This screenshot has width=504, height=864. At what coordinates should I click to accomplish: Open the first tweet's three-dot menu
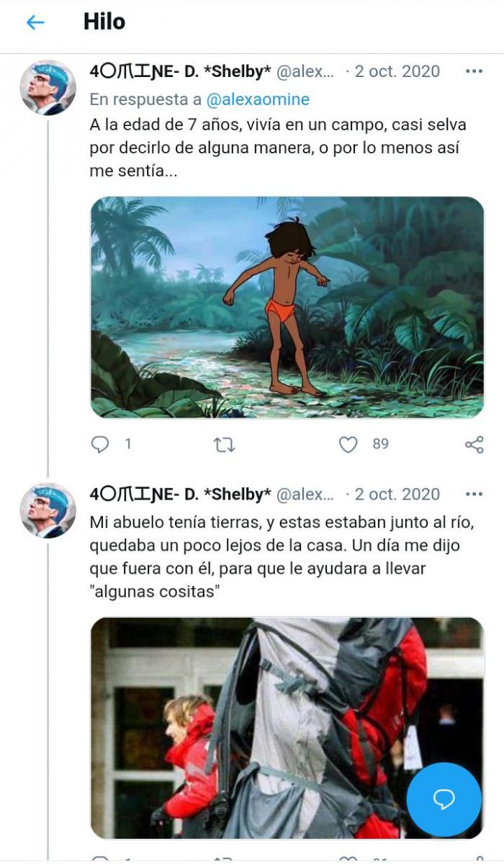[x=474, y=71]
